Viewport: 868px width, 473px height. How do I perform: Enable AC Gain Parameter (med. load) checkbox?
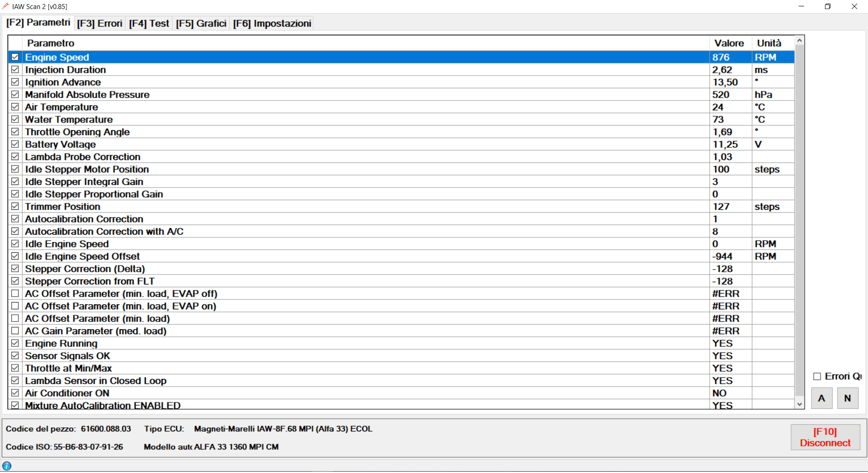[x=15, y=331]
